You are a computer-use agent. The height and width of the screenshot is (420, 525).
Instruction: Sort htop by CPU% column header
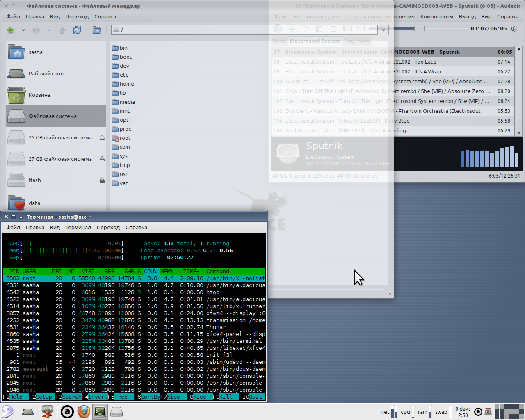[x=151, y=272]
